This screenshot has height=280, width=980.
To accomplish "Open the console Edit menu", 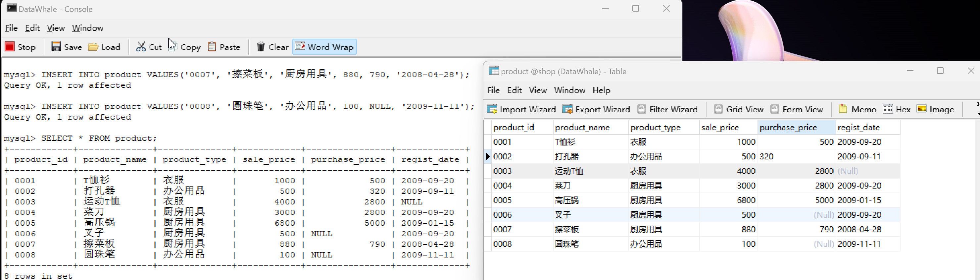I will [x=32, y=28].
